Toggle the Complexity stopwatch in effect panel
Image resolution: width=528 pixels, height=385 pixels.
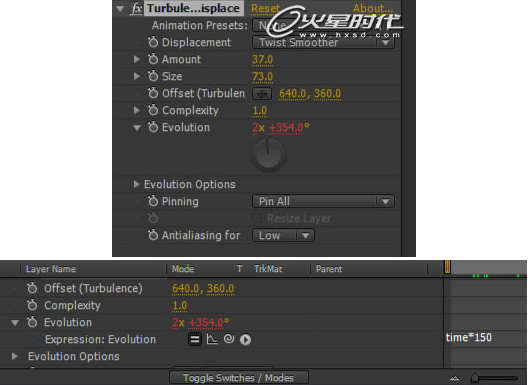pos(153,110)
